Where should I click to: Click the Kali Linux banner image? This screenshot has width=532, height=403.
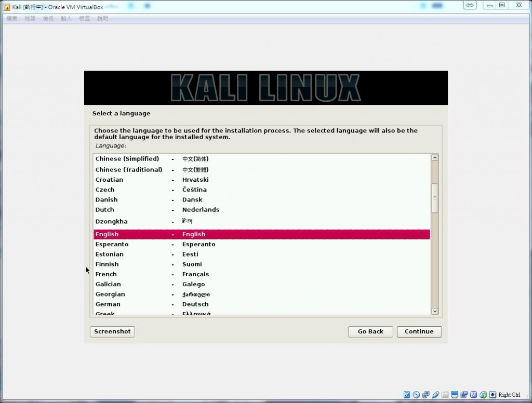point(265,88)
